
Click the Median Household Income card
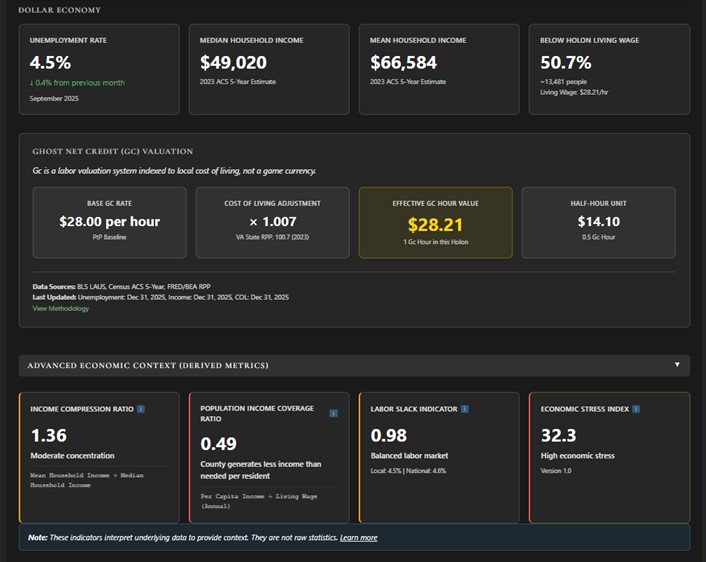[269, 69]
